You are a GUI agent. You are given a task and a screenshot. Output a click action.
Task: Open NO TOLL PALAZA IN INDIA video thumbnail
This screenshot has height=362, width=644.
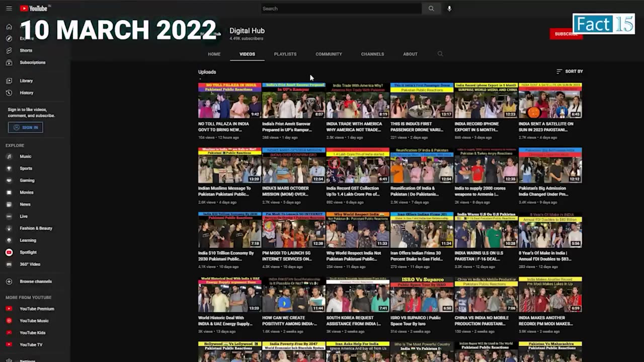coord(229,101)
